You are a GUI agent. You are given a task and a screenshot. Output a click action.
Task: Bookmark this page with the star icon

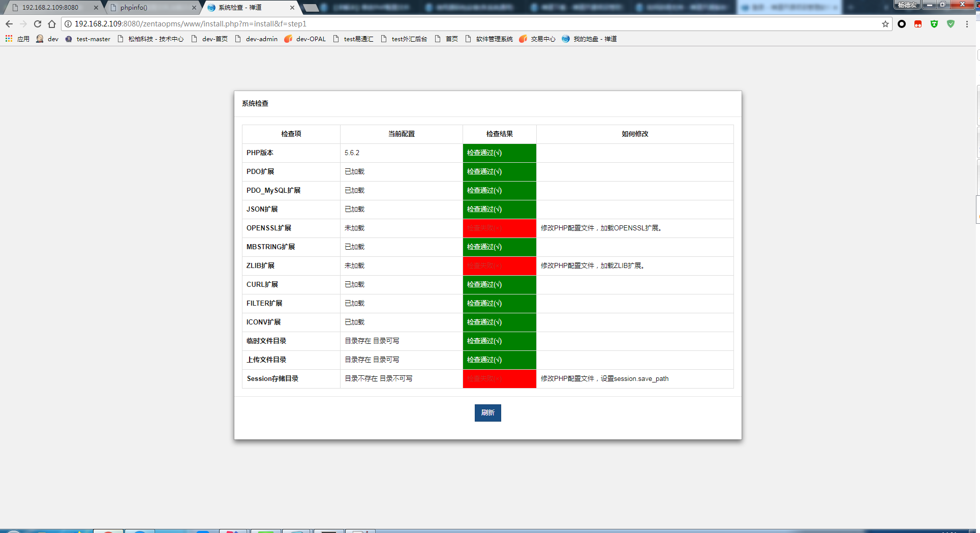pos(885,24)
